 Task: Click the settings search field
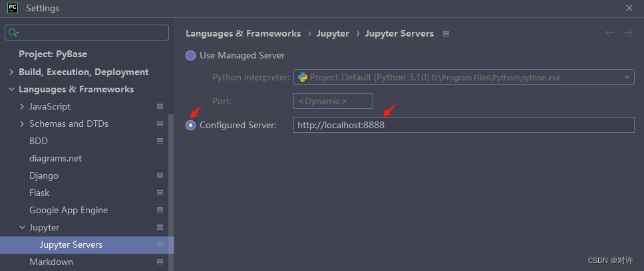[86, 33]
